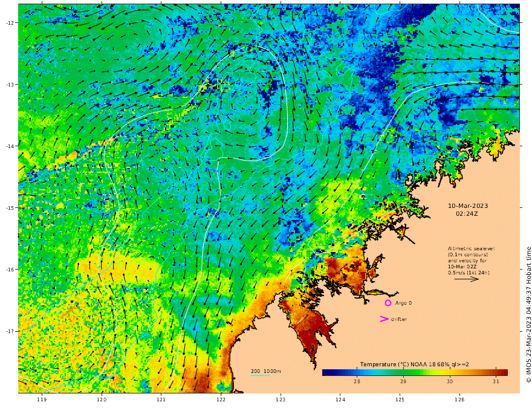The width and height of the screenshot is (532, 411).
Task: Click the colorbar tick label '29'
Action: 403,381
